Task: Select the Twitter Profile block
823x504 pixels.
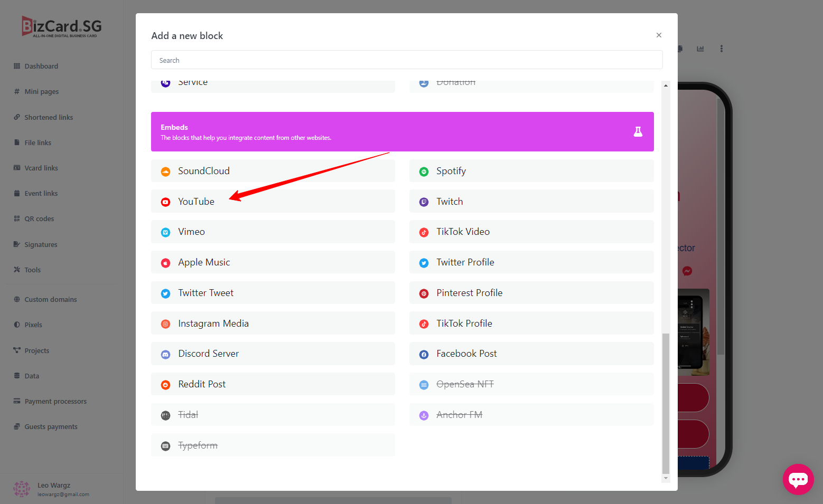Action: pyautogui.click(x=531, y=262)
